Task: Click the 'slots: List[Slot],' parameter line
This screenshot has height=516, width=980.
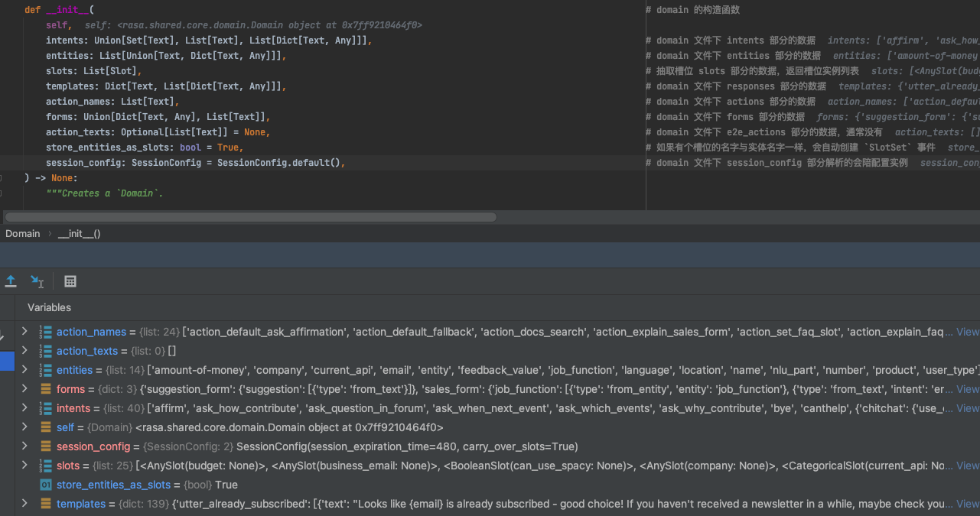Action: click(x=94, y=71)
